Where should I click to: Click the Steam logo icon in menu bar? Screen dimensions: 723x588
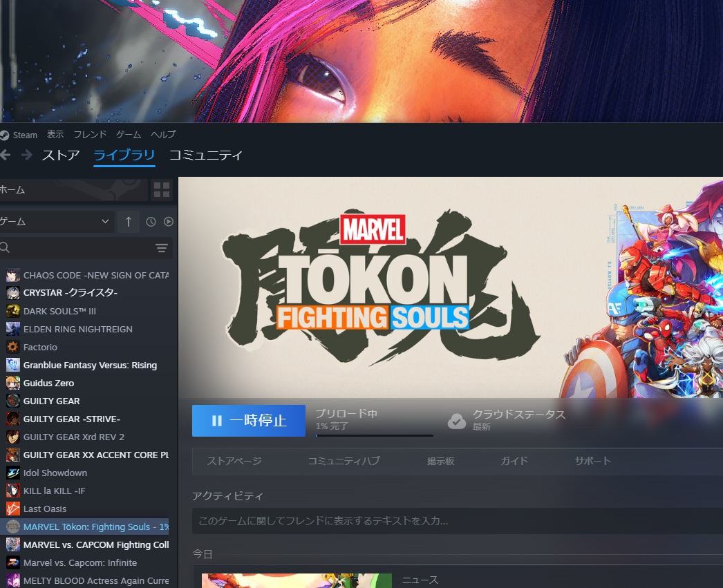tap(4, 135)
